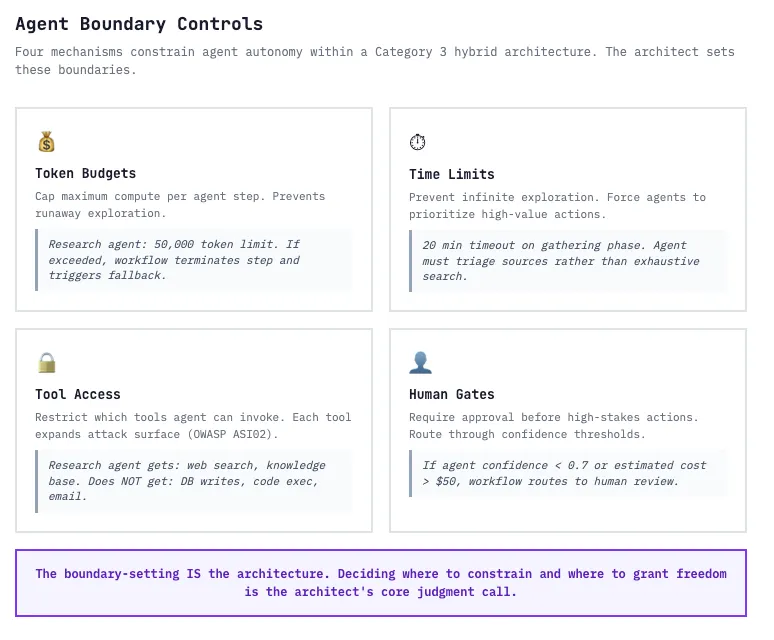The height and width of the screenshot is (640, 774).
Task: Click the stopwatch icon above Time Limits
Action: pos(418,142)
